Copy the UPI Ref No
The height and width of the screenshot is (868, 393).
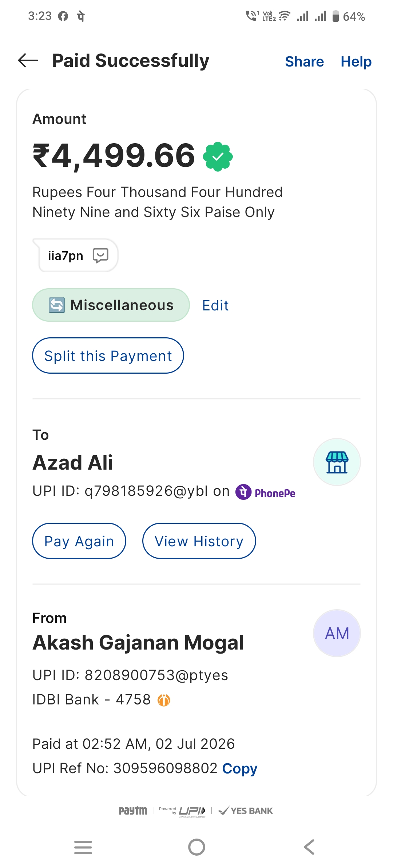click(x=240, y=768)
